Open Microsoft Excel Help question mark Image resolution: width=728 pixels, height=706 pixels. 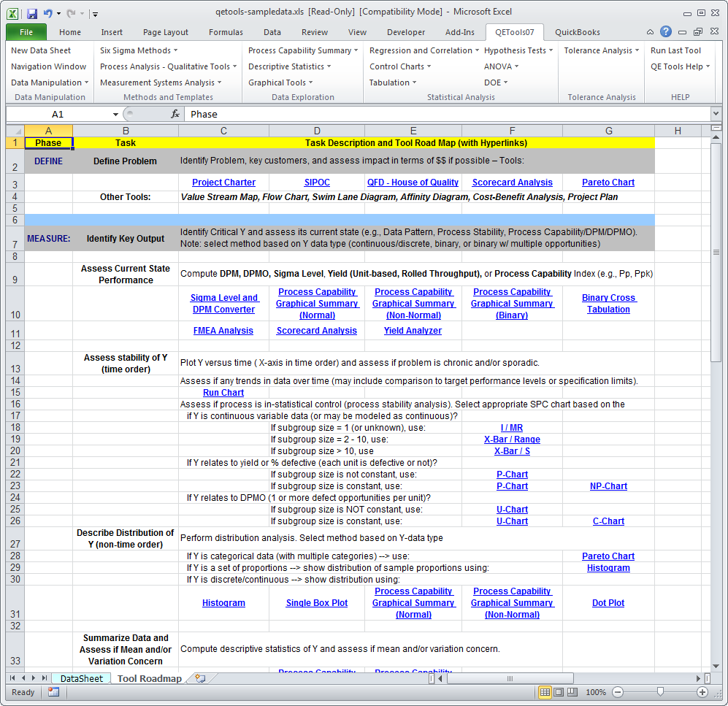coord(666,31)
